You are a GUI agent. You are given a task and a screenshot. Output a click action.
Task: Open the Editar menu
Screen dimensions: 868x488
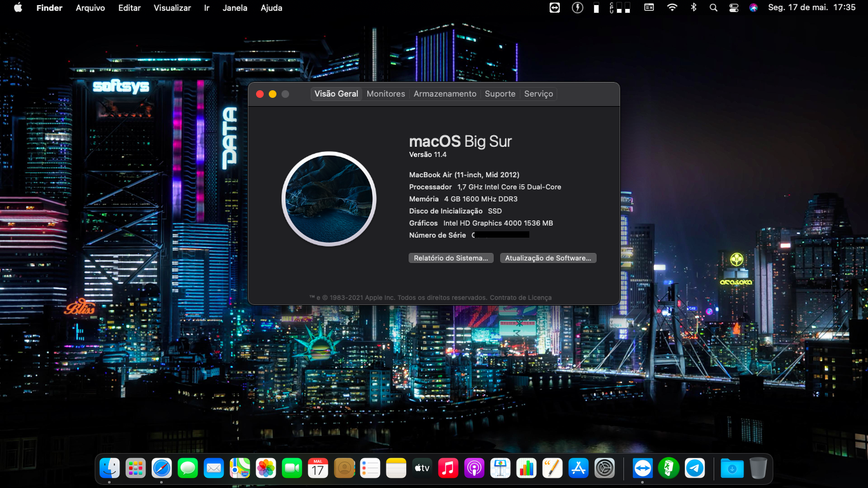(x=130, y=8)
